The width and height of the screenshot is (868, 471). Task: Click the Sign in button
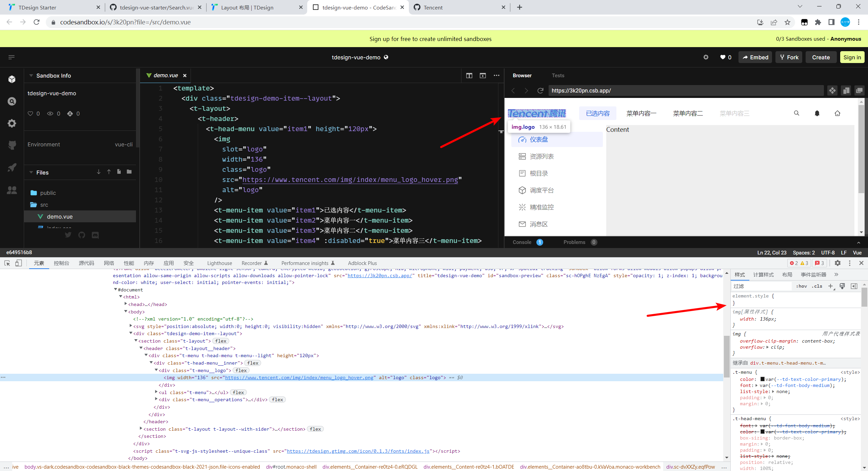(x=852, y=57)
